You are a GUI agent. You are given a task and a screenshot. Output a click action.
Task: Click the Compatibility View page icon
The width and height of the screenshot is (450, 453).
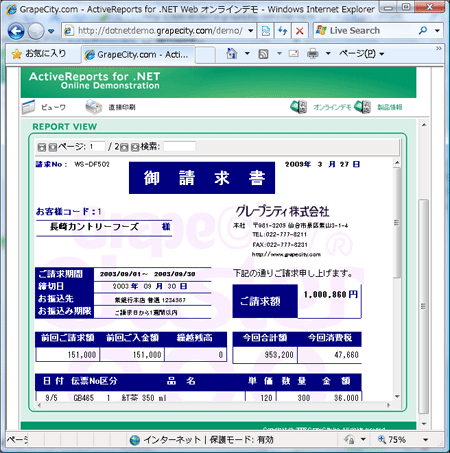coord(266,31)
